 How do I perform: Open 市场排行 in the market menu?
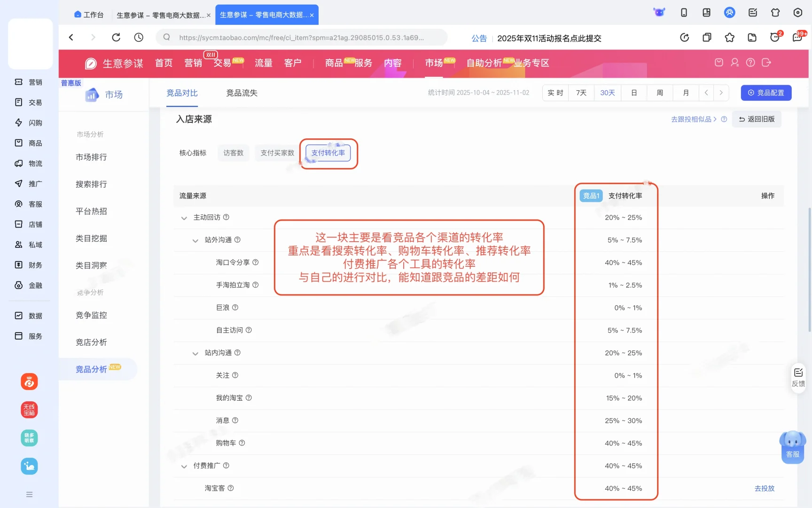tap(91, 157)
